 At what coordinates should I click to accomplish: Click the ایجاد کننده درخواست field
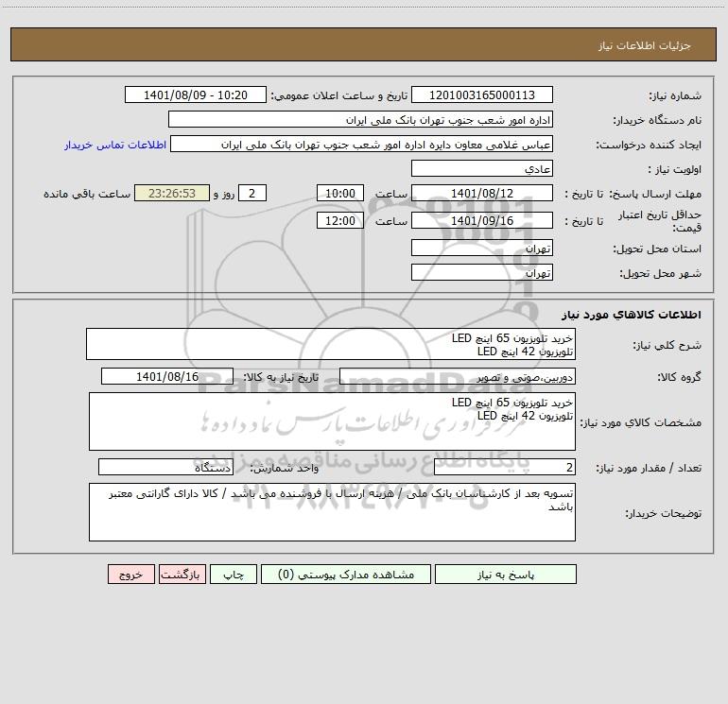[x=362, y=144]
